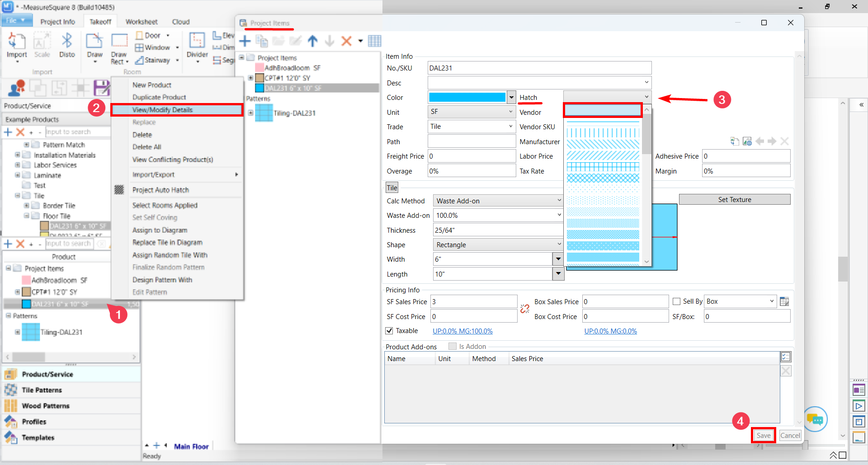The image size is (868, 465).
Task: Select the solid hatch at top of list
Action: click(603, 110)
